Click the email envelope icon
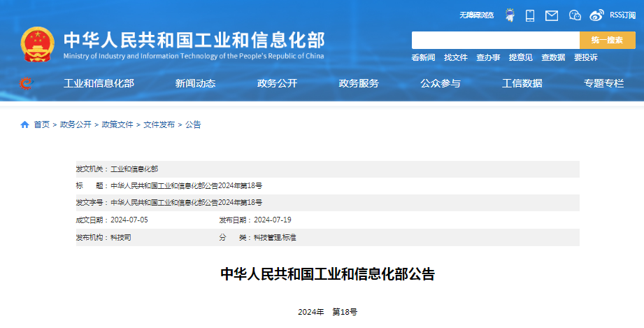This screenshot has height=328, width=644. 552,15
